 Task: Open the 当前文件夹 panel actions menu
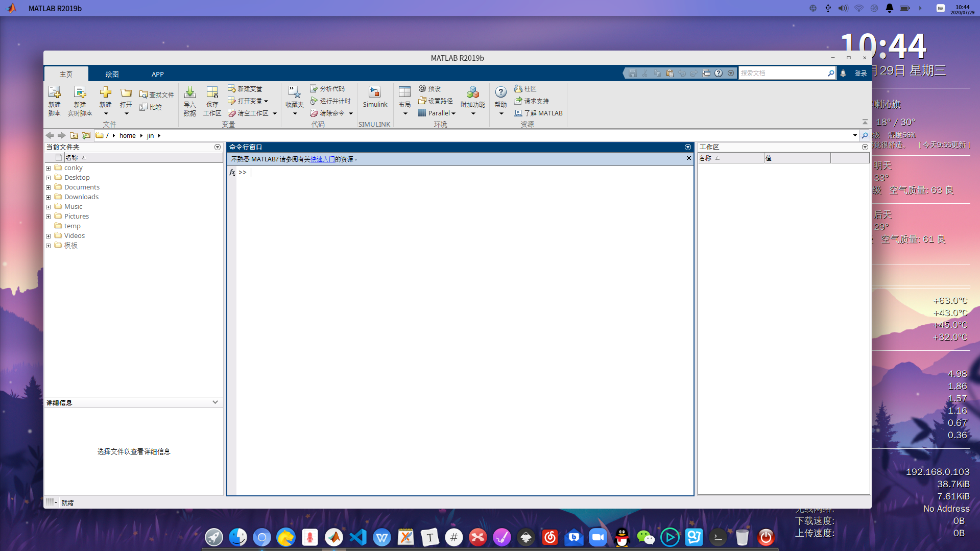218,147
